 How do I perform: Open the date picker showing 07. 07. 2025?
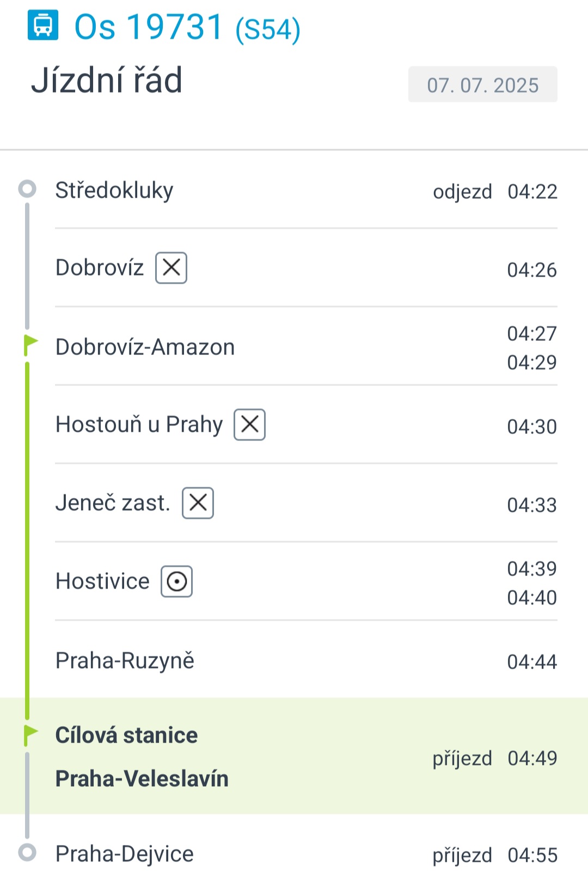point(483,84)
